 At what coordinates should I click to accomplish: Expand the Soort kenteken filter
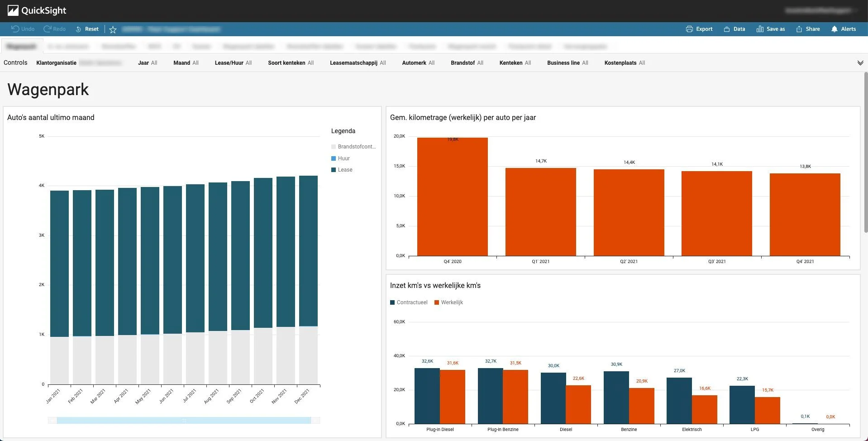click(x=291, y=63)
